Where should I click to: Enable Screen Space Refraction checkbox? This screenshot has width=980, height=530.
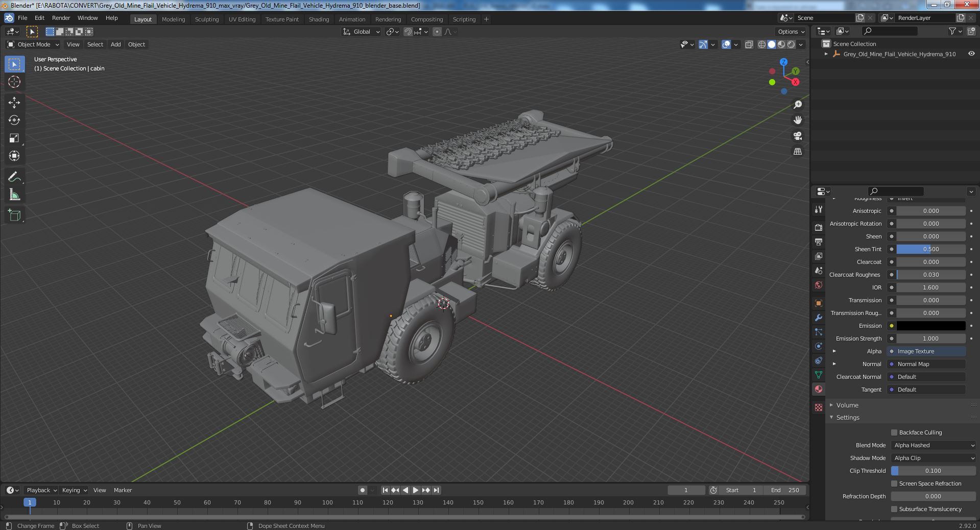tap(894, 484)
